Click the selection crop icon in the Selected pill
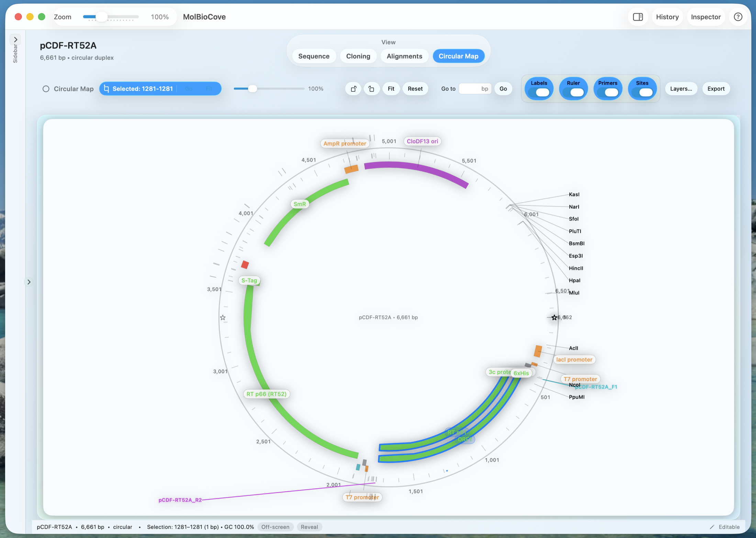The image size is (756, 538). tap(107, 89)
